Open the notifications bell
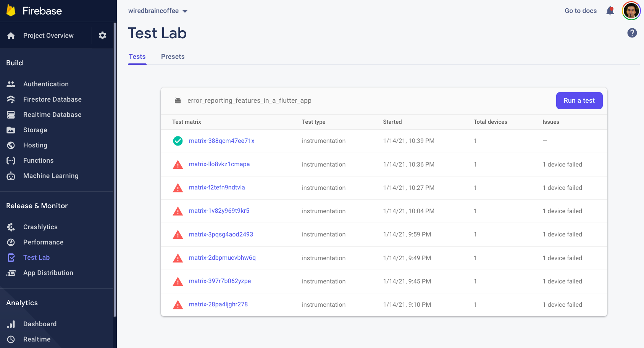 pyautogui.click(x=610, y=11)
